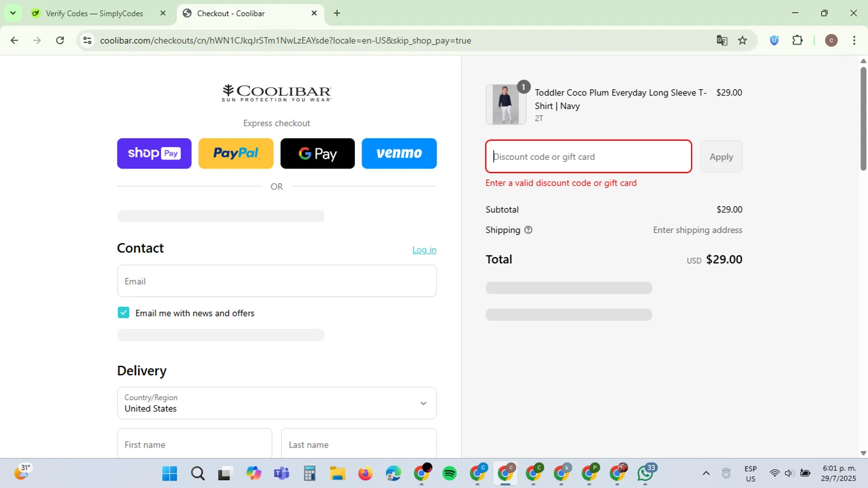
Task: Expand the Country/Region dropdown
Action: point(277,403)
